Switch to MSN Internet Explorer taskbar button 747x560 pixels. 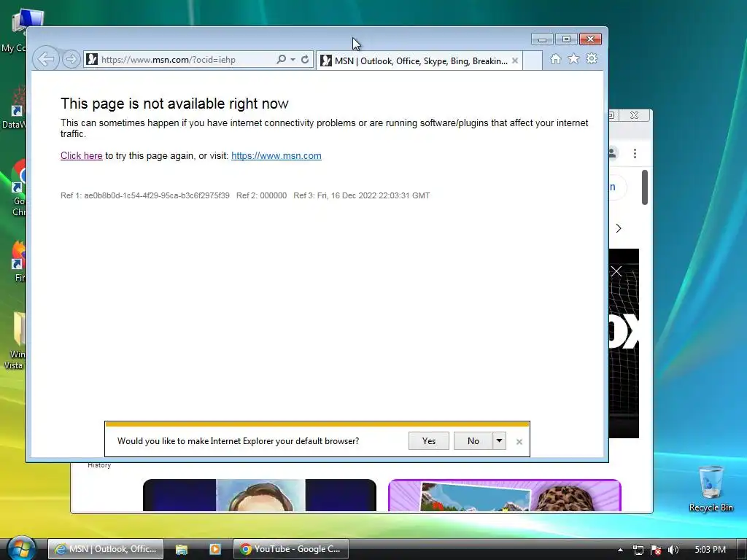(x=106, y=549)
